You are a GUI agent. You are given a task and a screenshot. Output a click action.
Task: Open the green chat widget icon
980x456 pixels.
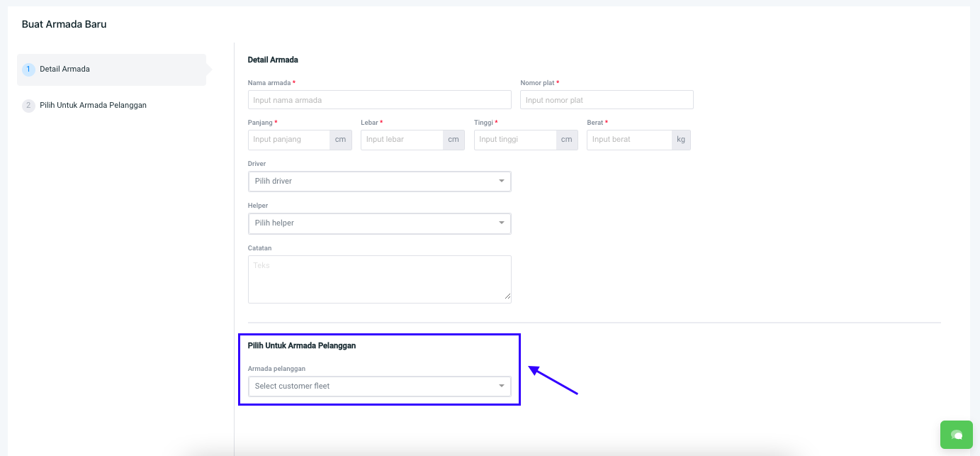pyautogui.click(x=956, y=435)
